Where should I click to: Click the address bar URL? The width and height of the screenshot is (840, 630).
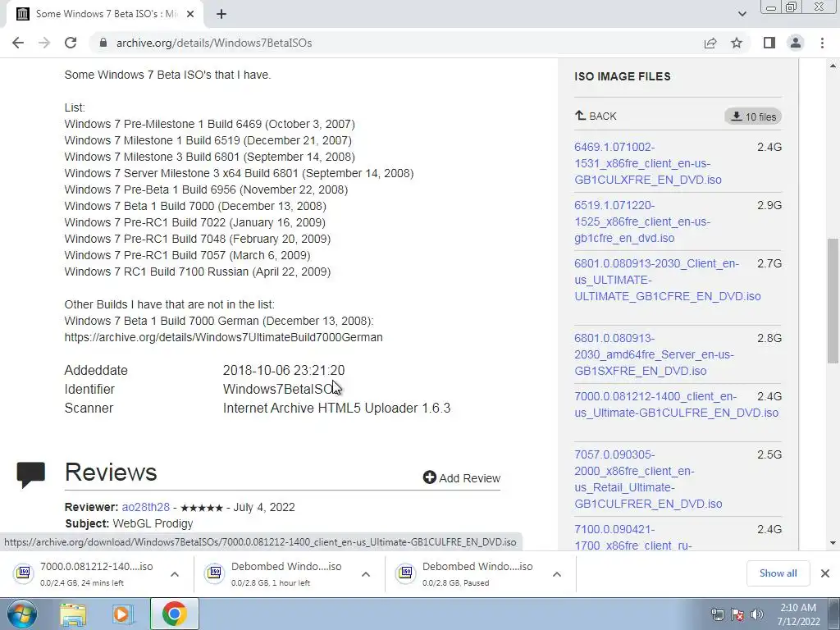214,43
